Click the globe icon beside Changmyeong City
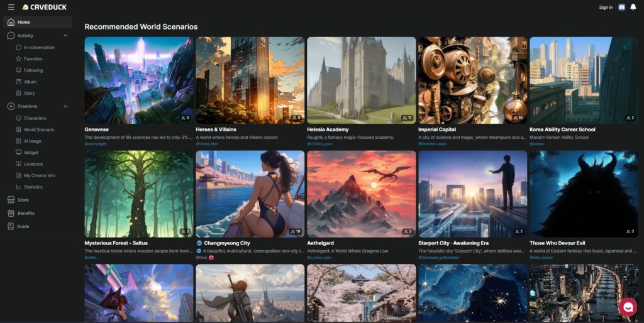The height and width of the screenshot is (323, 644). 199,243
